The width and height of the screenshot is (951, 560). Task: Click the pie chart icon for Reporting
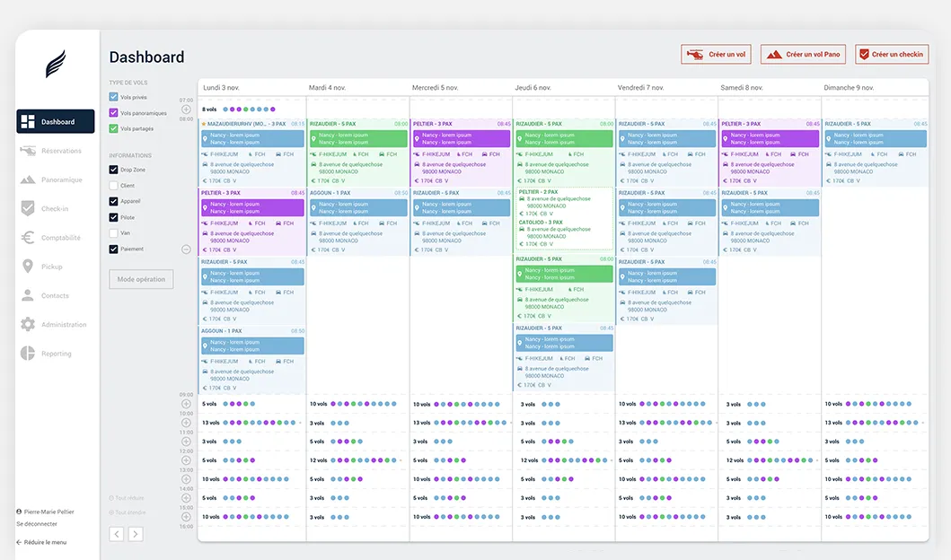[x=28, y=354]
